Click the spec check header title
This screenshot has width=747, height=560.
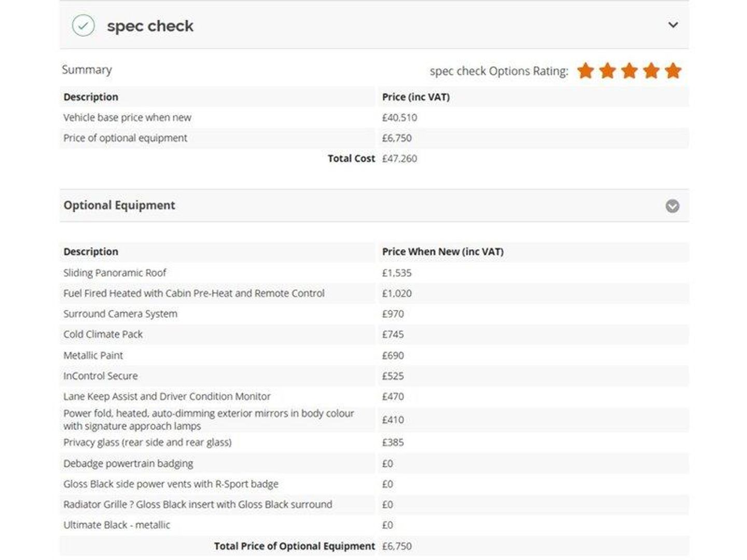(x=150, y=26)
